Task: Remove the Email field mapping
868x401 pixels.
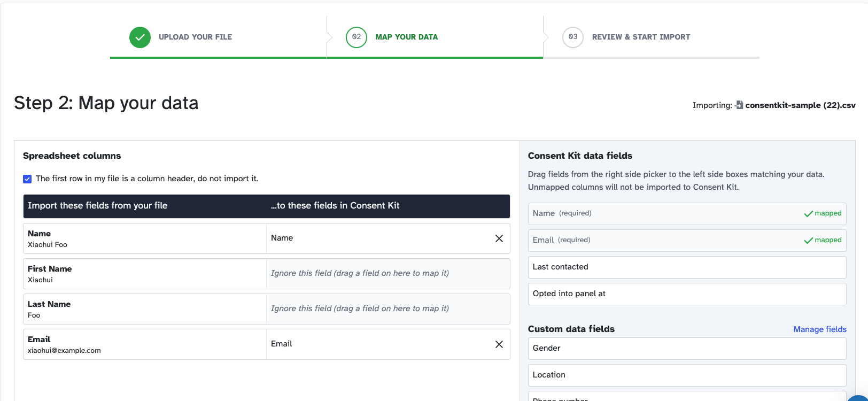Action: pyautogui.click(x=499, y=344)
